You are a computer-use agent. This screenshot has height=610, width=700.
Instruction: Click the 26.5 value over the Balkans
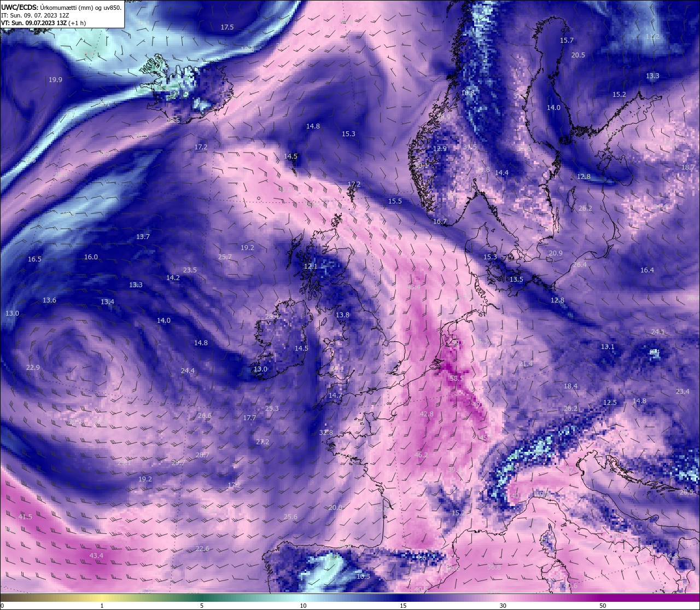tap(686, 492)
